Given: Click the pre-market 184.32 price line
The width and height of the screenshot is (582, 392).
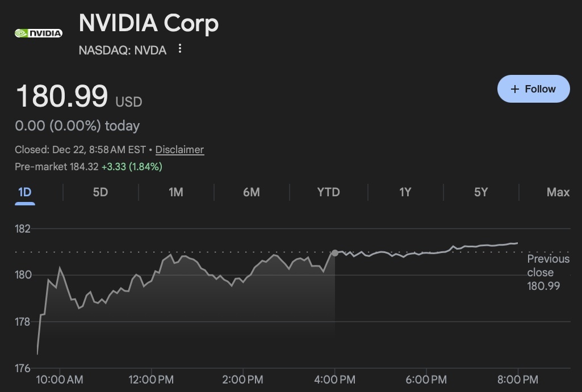Looking at the screenshot, I should (88, 167).
